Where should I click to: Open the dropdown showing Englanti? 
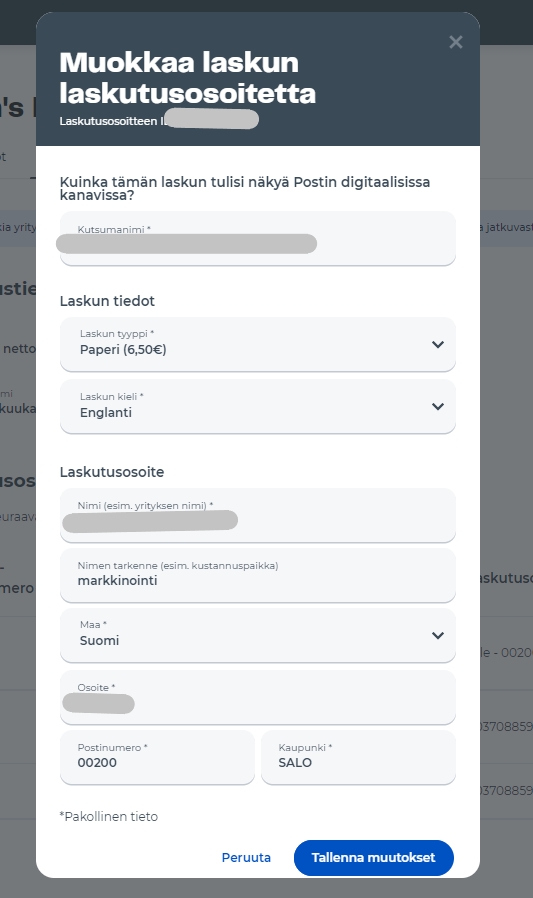pos(258,407)
